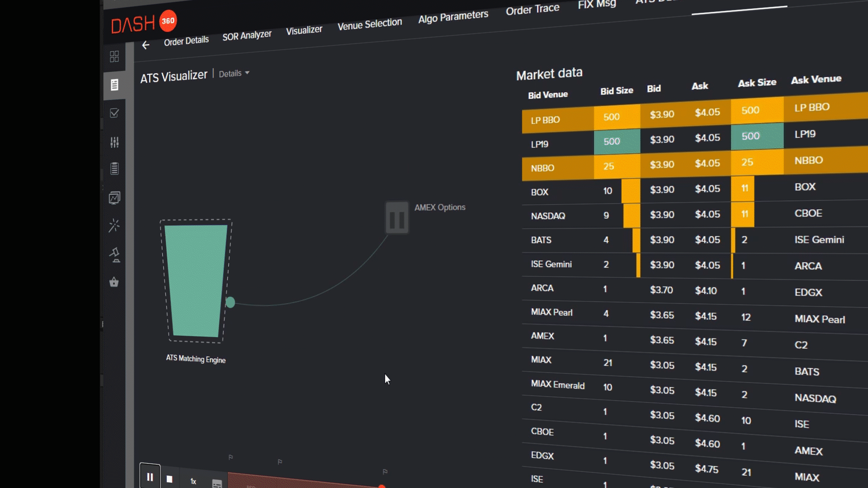Select the document list sidebar icon

[114, 85]
